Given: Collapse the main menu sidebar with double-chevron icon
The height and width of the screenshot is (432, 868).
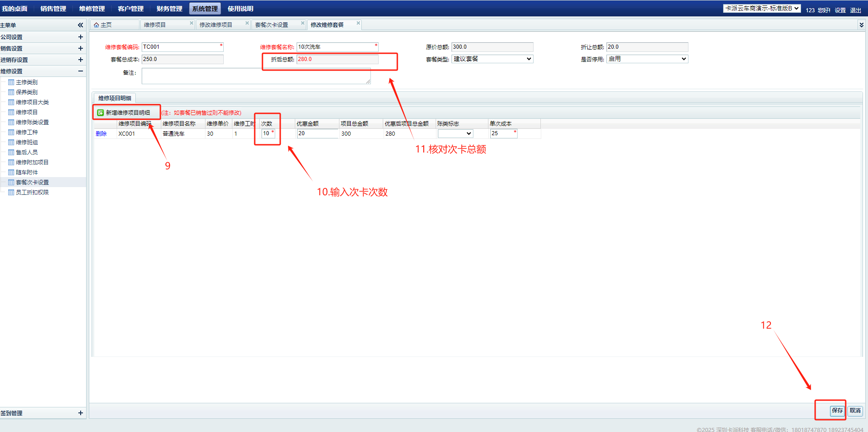Looking at the screenshot, I should (x=81, y=25).
